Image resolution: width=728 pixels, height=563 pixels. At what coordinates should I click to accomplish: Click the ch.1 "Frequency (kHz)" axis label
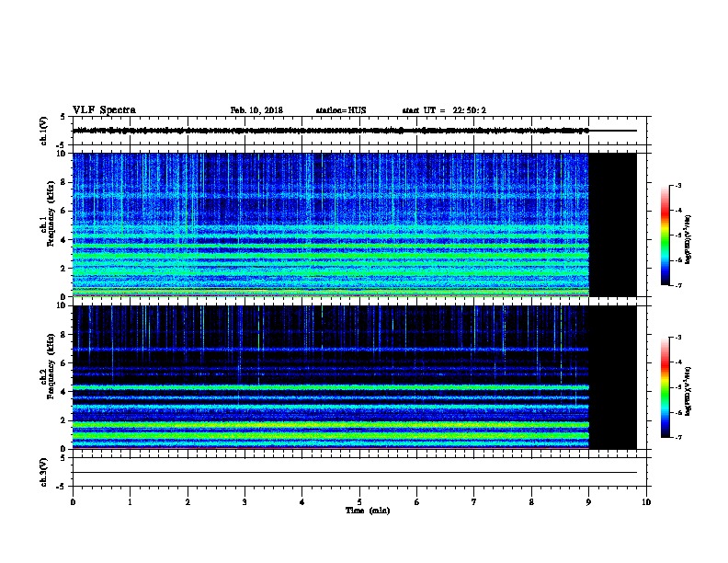51,214
